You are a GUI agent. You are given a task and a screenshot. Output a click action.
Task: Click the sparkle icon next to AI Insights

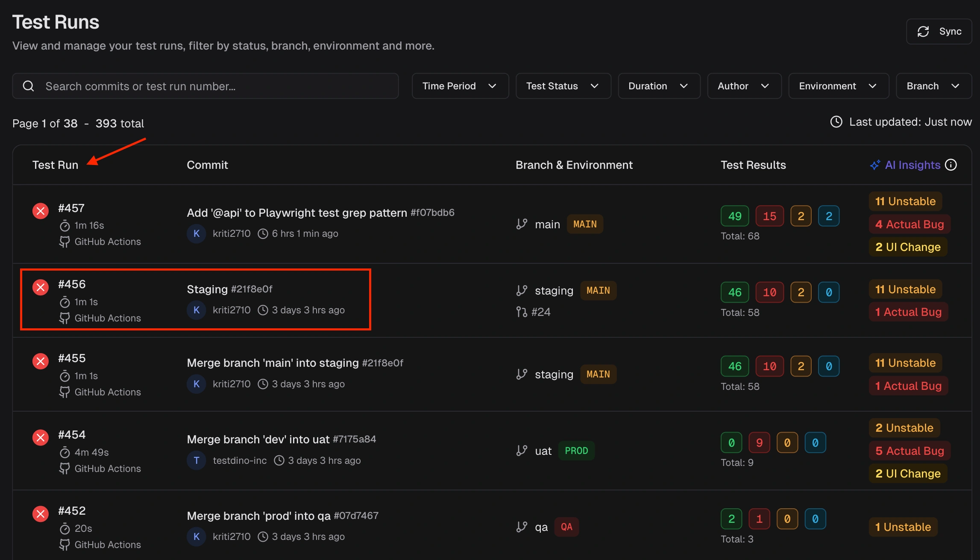(875, 165)
